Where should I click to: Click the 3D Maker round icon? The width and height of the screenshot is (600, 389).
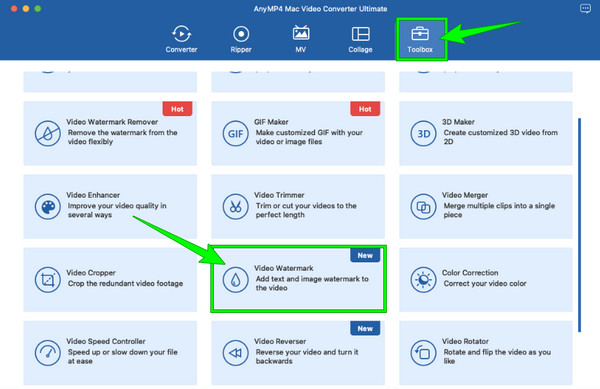tap(423, 133)
